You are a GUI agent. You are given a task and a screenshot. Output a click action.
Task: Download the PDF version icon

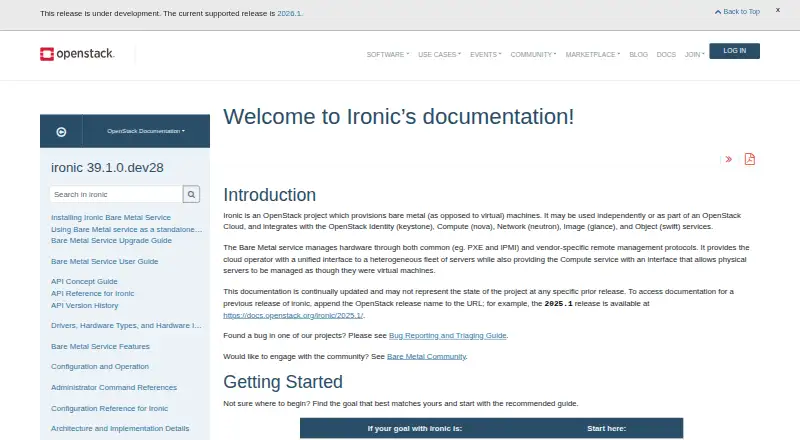749,159
